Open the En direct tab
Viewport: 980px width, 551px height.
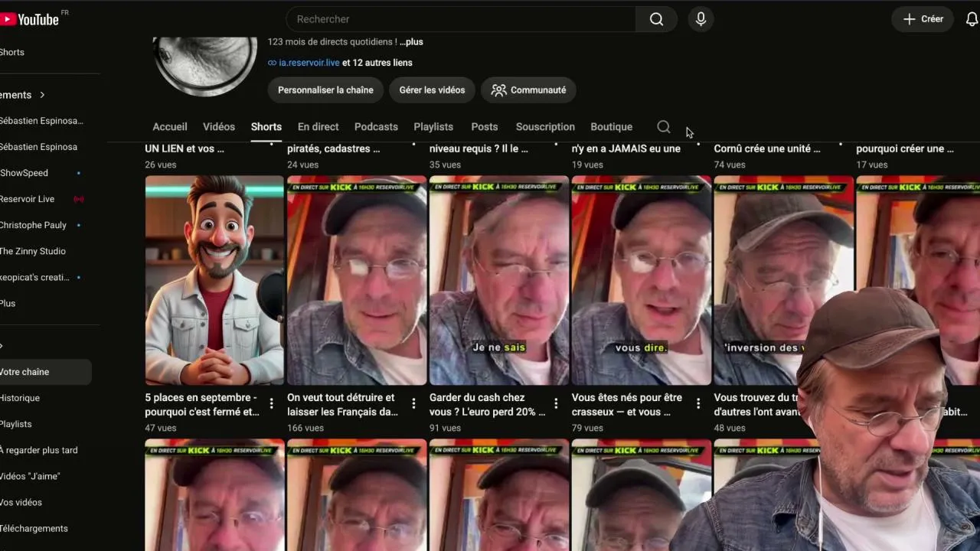[318, 127]
